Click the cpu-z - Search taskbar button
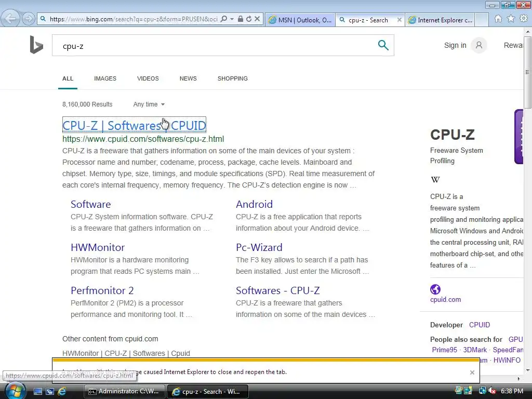The height and width of the screenshot is (399, 532). click(x=208, y=391)
